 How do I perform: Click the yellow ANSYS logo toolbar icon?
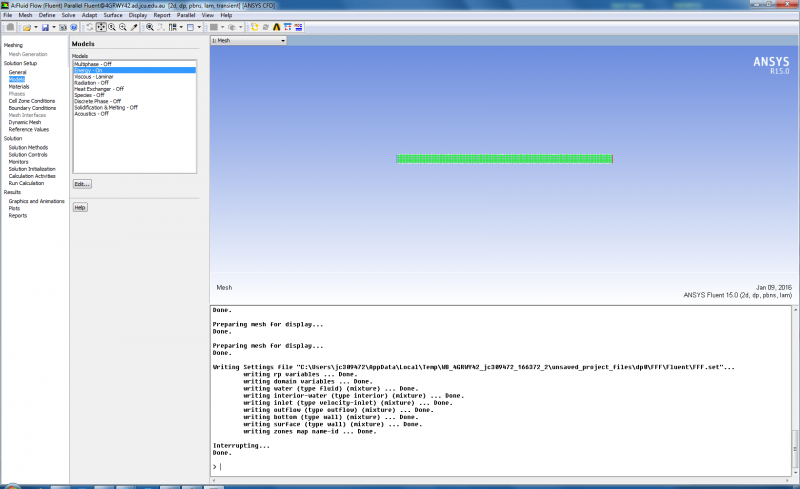point(277,27)
